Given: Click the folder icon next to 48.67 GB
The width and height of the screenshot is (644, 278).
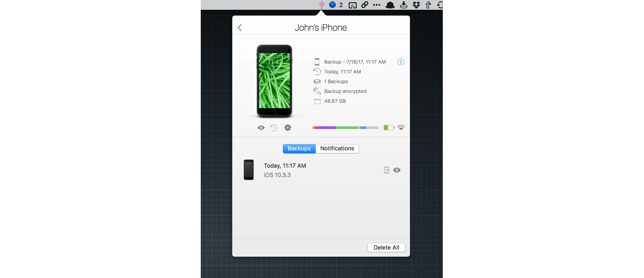Looking at the screenshot, I should (317, 101).
